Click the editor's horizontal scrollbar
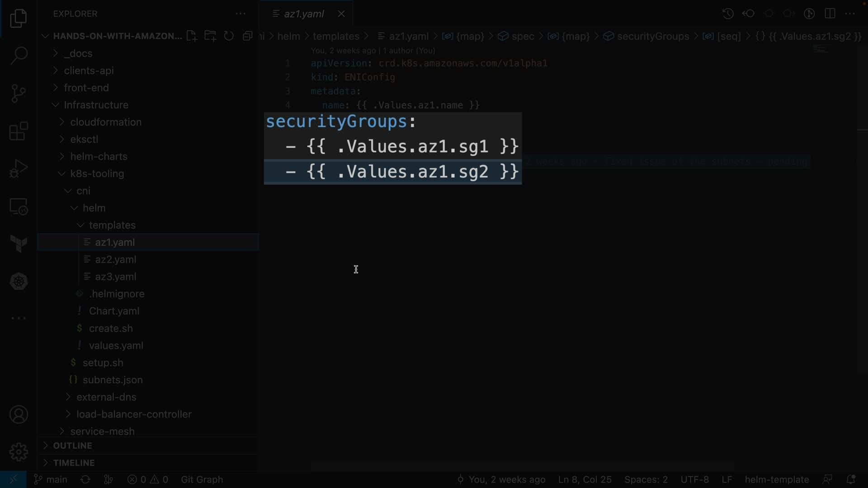This screenshot has width=868, height=488. (520, 466)
